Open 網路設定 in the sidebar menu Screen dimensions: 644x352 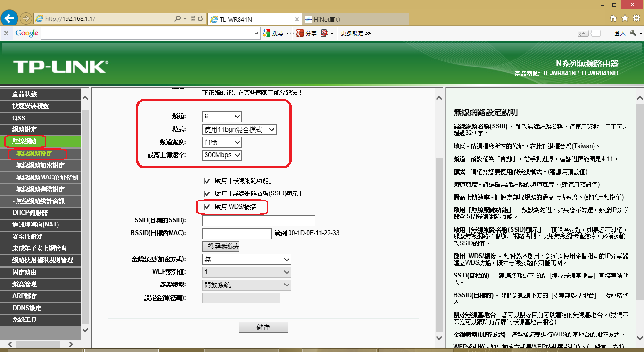pos(41,129)
